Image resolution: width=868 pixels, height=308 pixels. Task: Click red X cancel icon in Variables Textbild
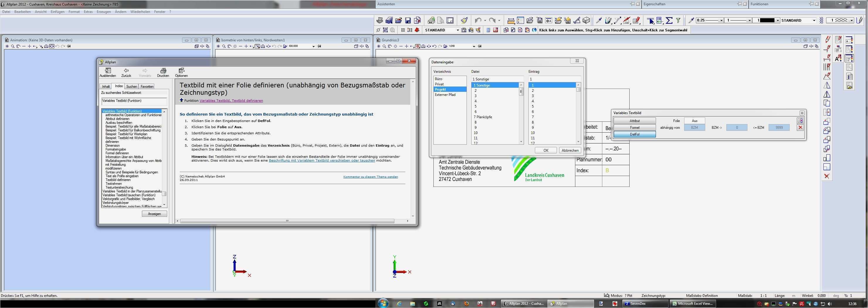tap(800, 127)
